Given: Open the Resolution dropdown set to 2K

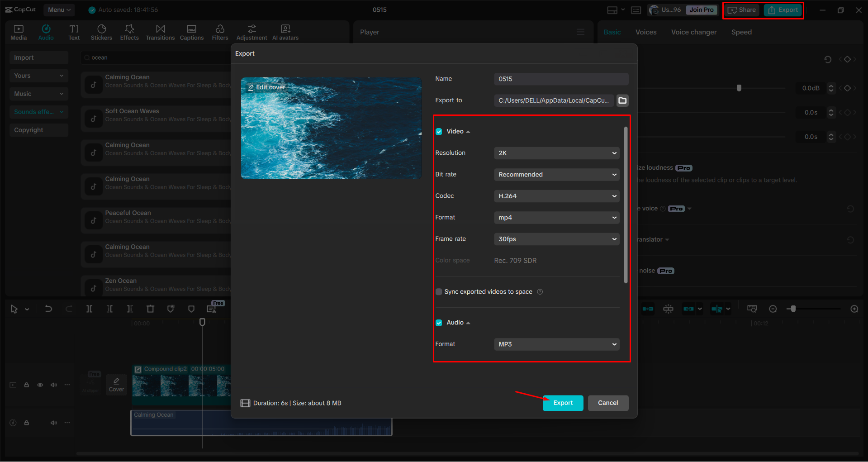Looking at the screenshot, I should point(556,153).
